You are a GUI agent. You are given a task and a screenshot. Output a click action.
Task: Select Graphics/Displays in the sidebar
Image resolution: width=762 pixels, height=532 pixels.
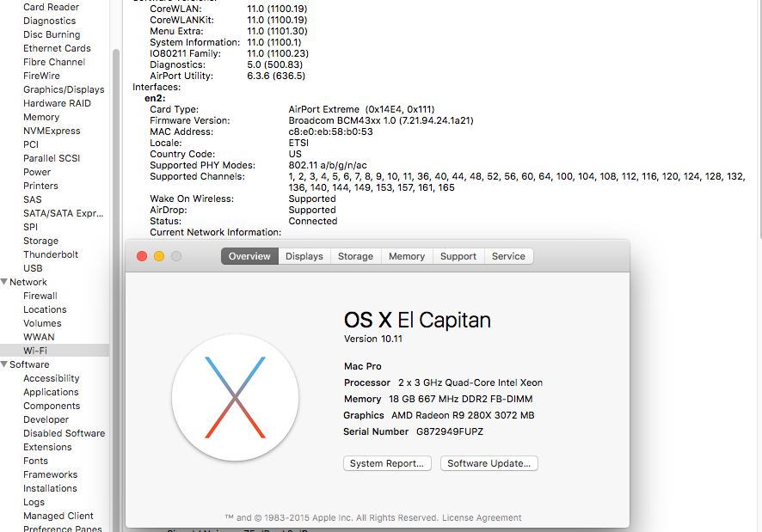coord(64,89)
